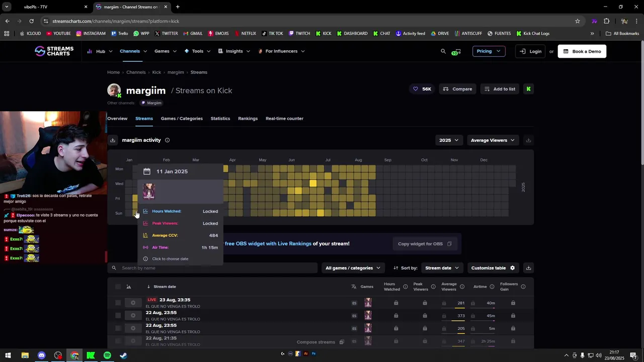Click info icon for Average Viewers column

tap(462, 287)
